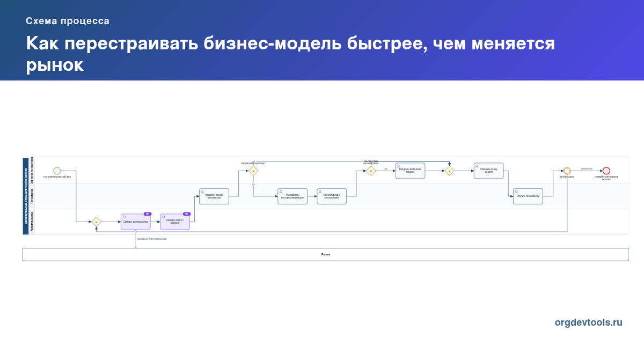Click the red end event circle
Screen dimensions: 644x338
tap(606, 171)
